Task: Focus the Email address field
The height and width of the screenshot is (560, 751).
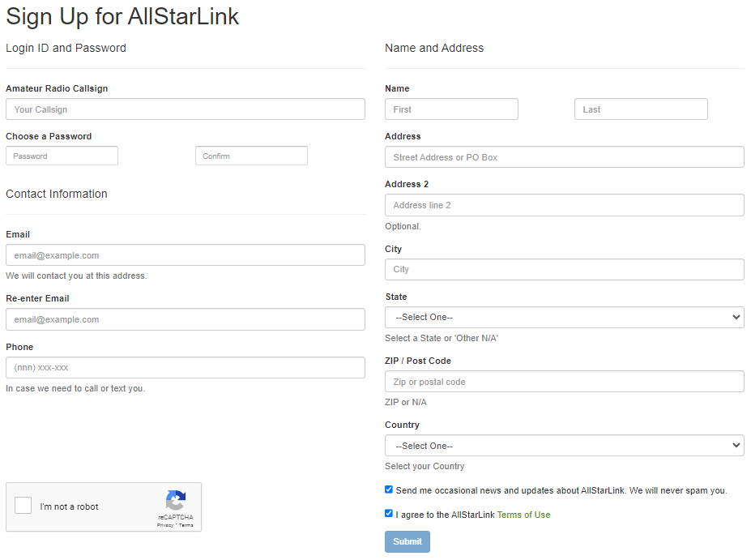Action: [x=185, y=254]
